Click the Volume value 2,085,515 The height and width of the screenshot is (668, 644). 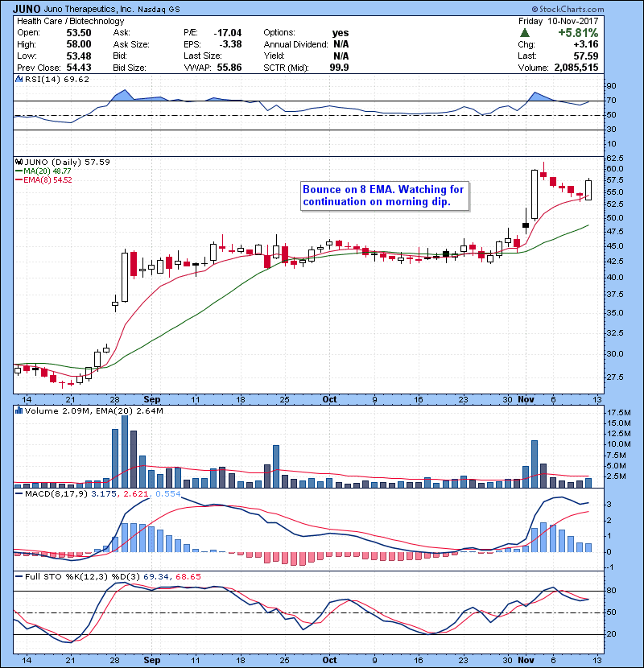coord(576,68)
